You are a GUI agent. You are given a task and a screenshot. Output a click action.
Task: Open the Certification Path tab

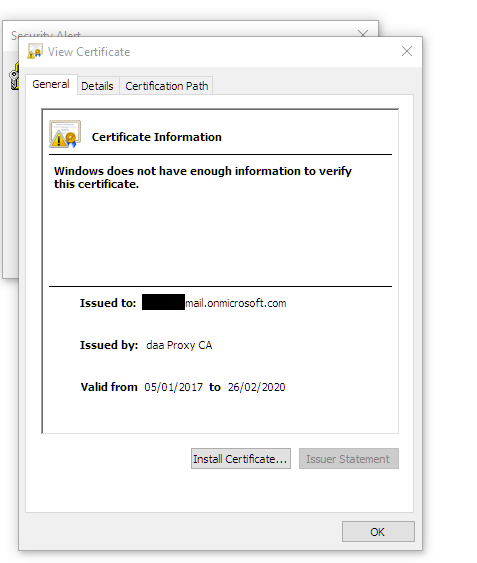(x=167, y=86)
